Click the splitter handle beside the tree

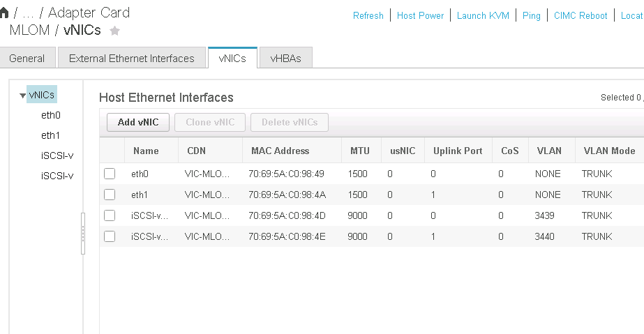(x=83, y=234)
